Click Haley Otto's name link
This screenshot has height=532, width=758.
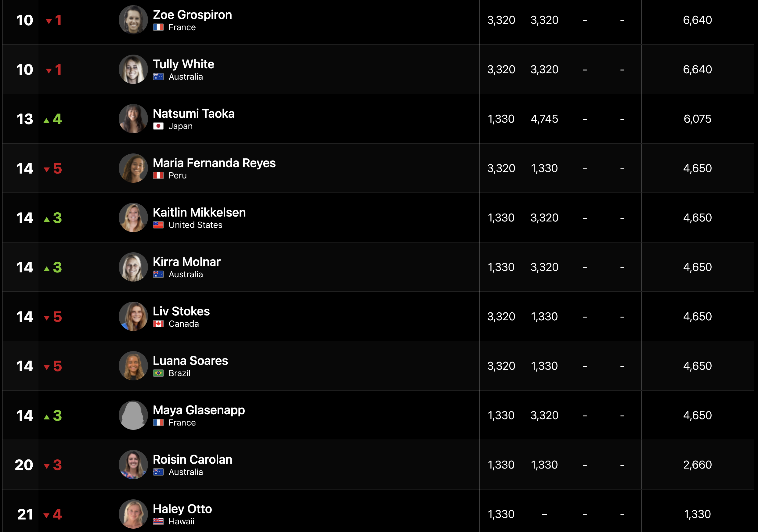coord(182,509)
